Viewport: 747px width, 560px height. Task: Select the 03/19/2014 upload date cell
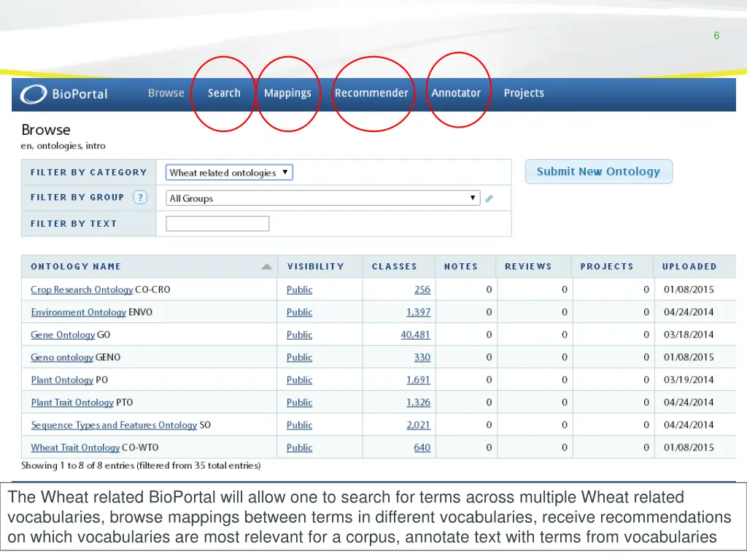pos(689,380)
